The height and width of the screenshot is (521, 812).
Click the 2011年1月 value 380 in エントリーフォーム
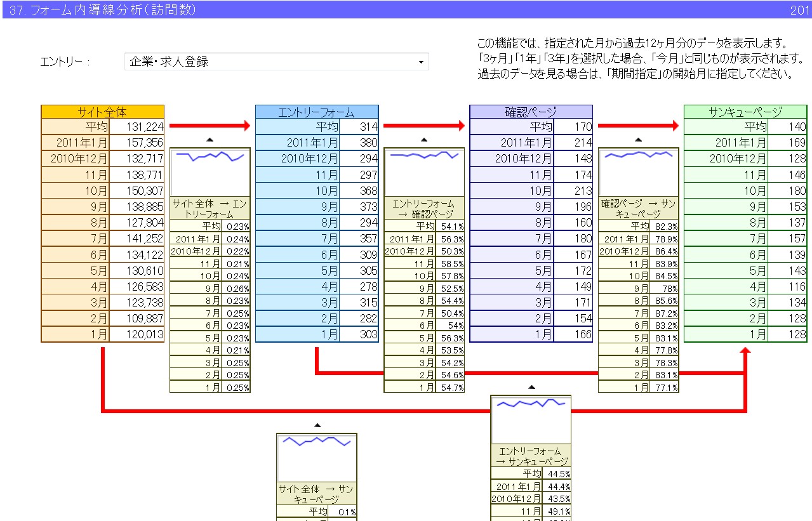359,143
